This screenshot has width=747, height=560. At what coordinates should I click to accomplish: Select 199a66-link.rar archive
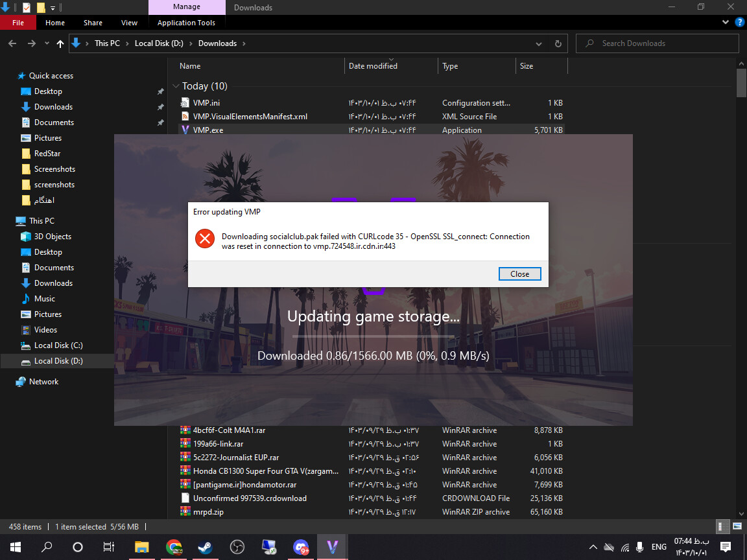tap(371, 444)
